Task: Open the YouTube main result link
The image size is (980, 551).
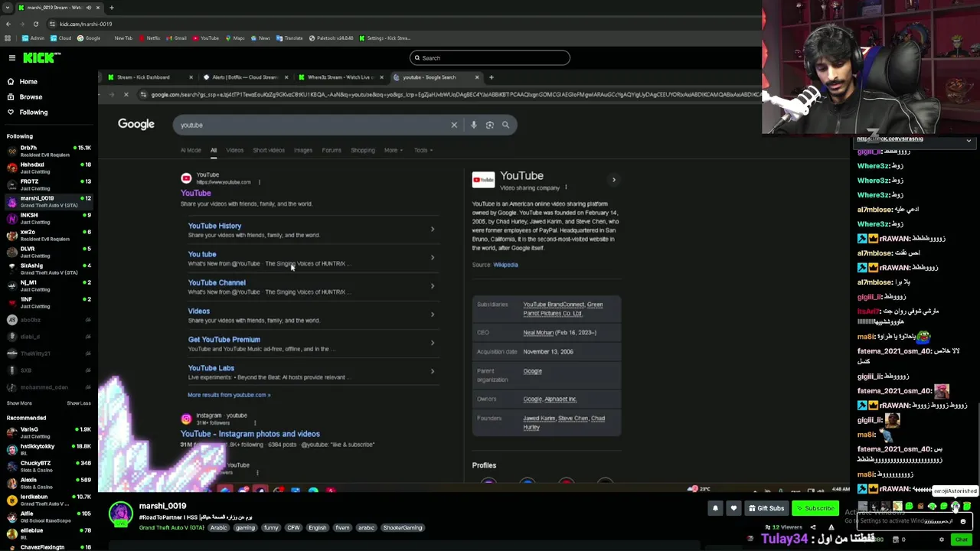Action: (x=195, y=193)
